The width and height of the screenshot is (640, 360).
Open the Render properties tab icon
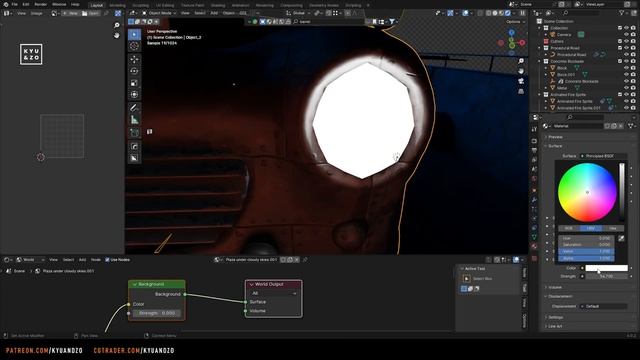click(534, 141)
